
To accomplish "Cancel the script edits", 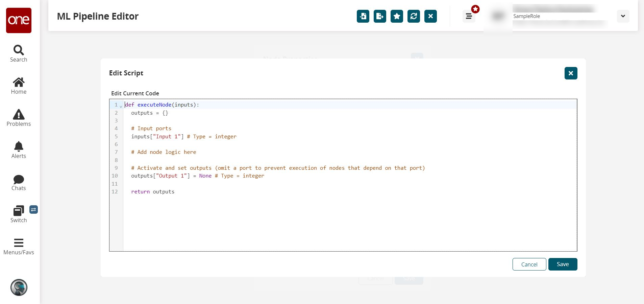I will [x=529, y=264].
